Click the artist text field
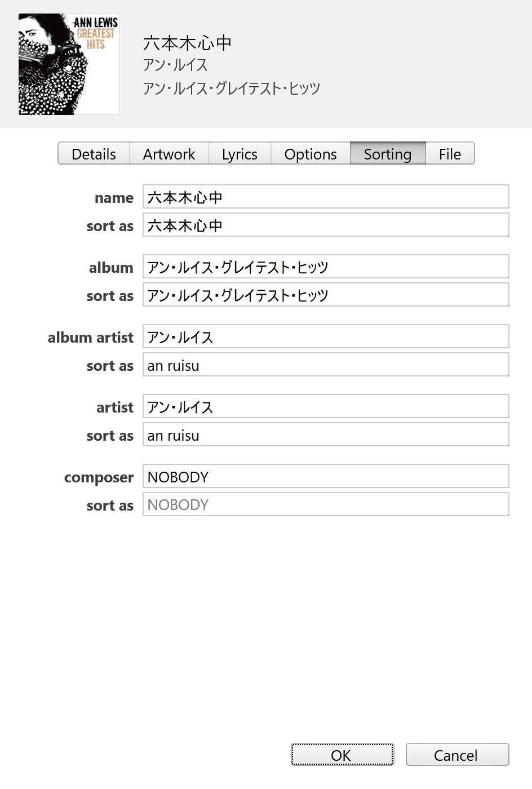The width and height of the screenshot is (532, 789). 326,407
